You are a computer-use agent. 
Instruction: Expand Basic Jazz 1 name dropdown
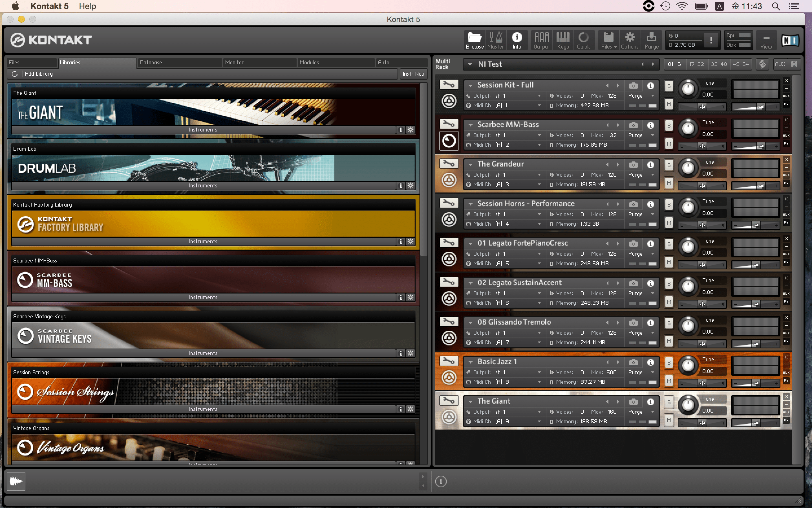[x=470, y=362]
